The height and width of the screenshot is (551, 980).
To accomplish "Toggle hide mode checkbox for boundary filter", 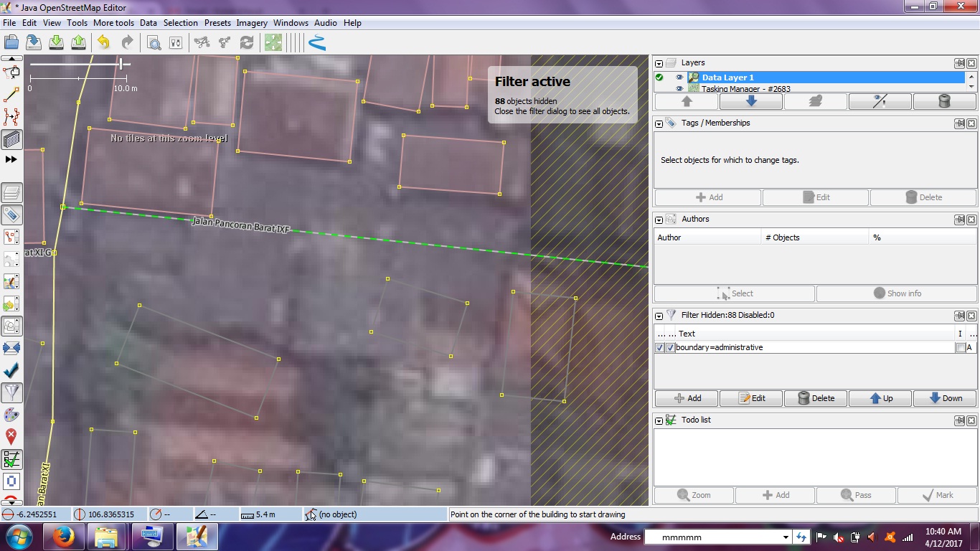I will (670, 348).
